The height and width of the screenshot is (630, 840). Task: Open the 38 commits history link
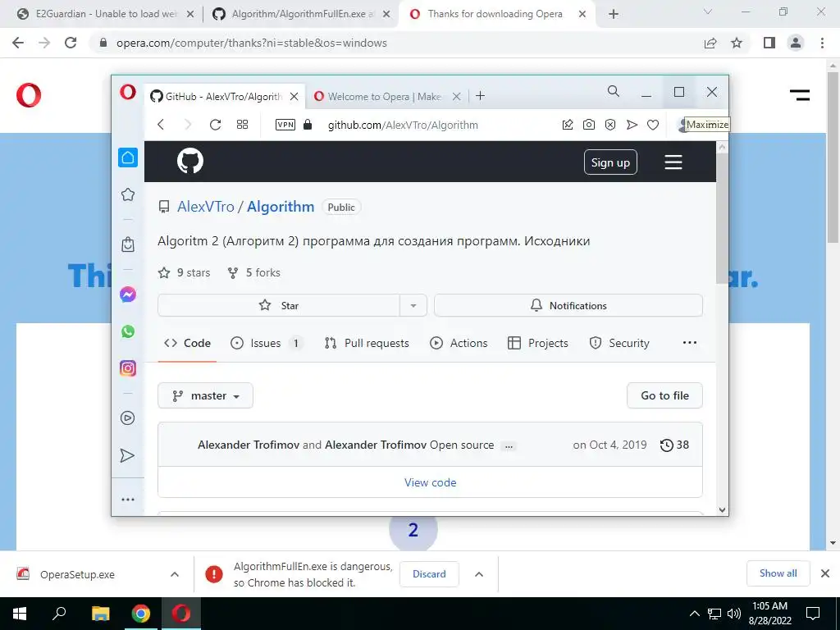tap(674, 445)
